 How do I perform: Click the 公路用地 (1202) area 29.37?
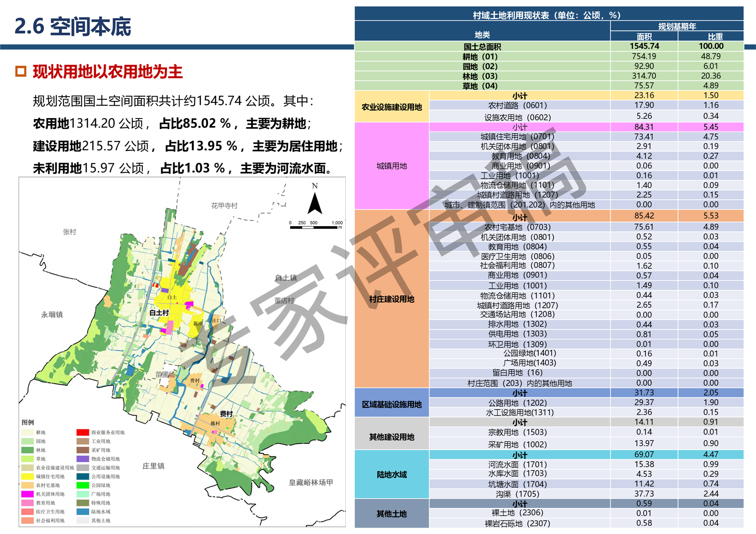click(644, 403)
